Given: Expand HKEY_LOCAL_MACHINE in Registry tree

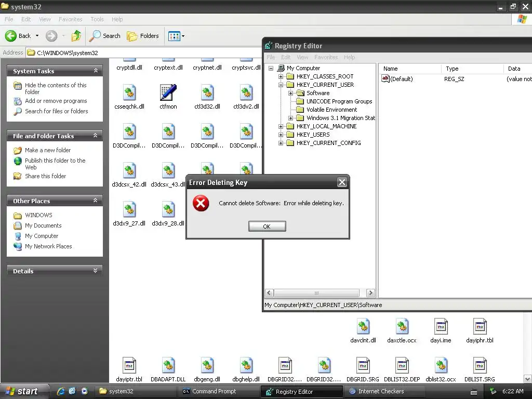Looking at the screenshot, I should pos(281,127).
